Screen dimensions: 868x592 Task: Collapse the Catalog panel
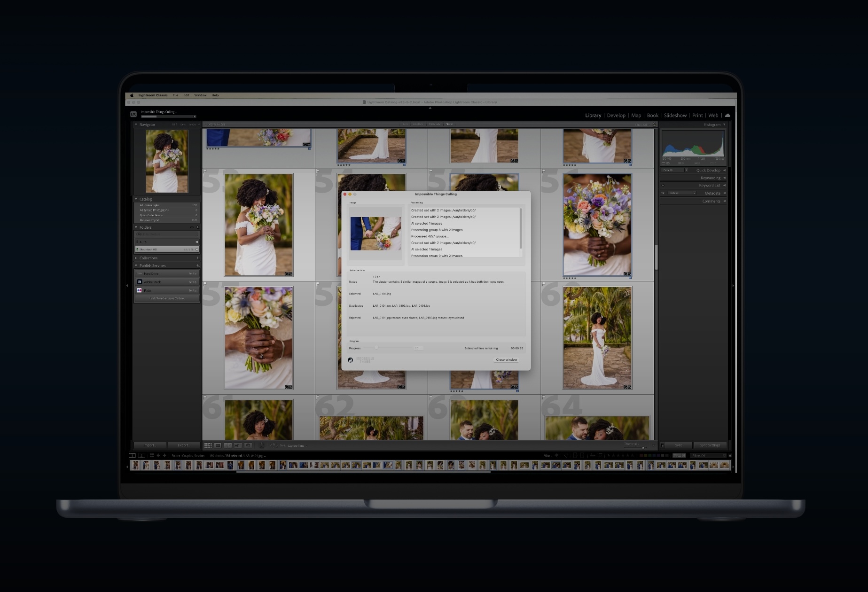136,199
